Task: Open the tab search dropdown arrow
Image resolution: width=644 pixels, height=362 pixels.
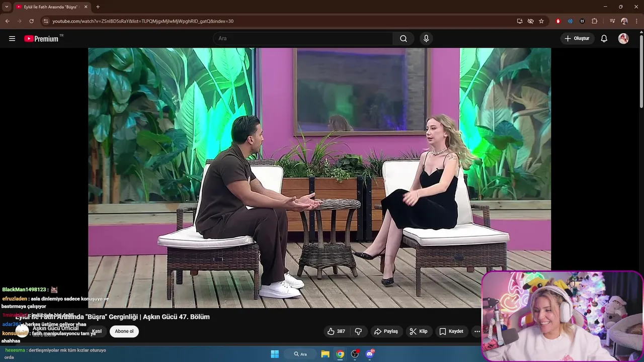Action: 7,7
